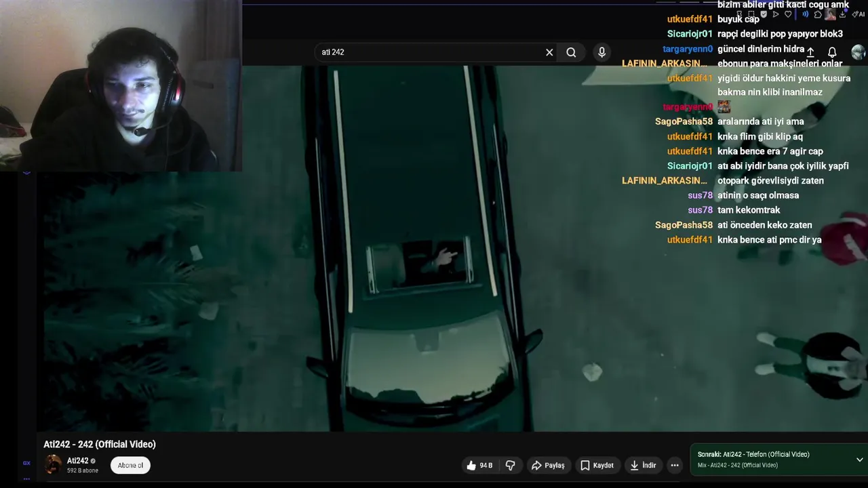Image resolution: width=868 pixels, height=488 pixels.
Task: Open the Ati242 channel name link
Action: click(x=78, y=461)
